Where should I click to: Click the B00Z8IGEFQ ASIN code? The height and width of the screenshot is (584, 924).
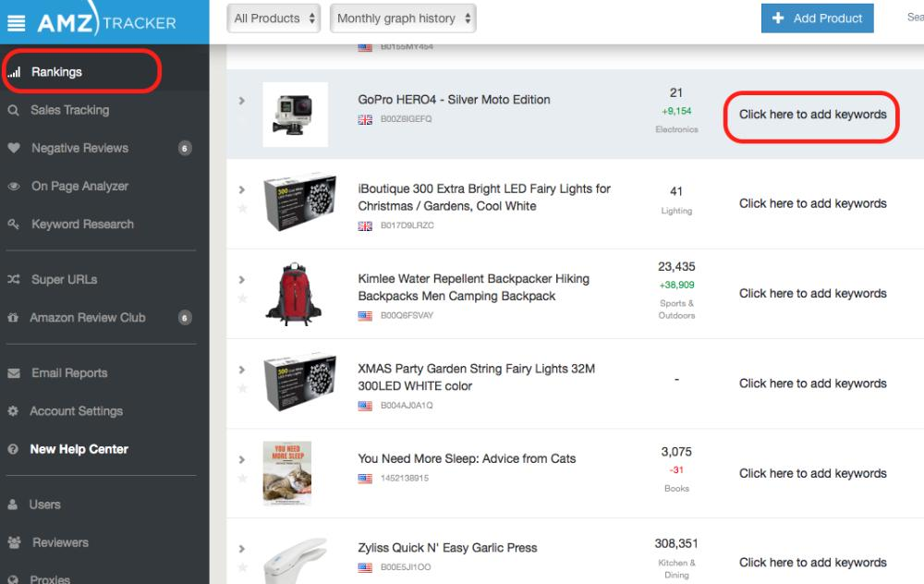coord(406,119)
